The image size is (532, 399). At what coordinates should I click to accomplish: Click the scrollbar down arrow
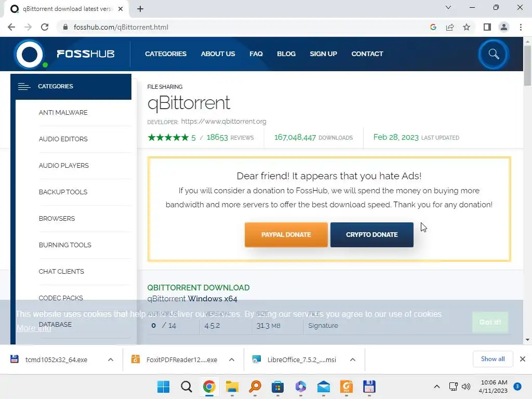point(527,340)
